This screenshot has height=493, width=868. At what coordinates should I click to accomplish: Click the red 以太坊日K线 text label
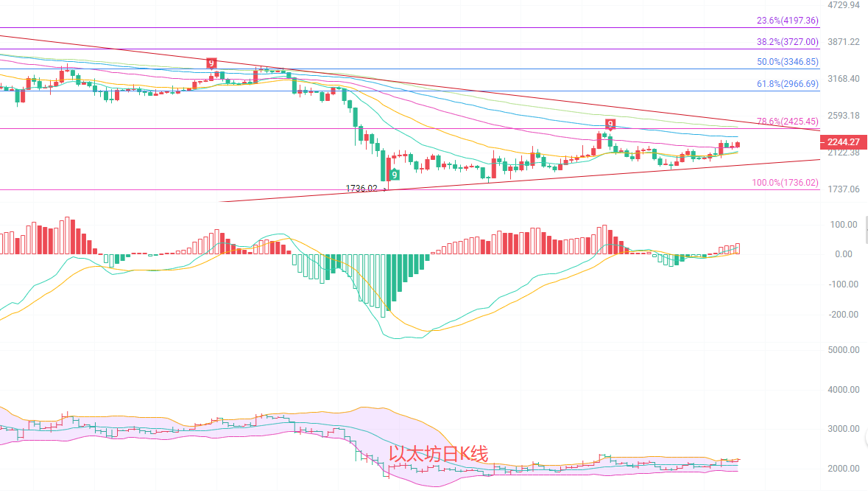[x=438, y=455]
